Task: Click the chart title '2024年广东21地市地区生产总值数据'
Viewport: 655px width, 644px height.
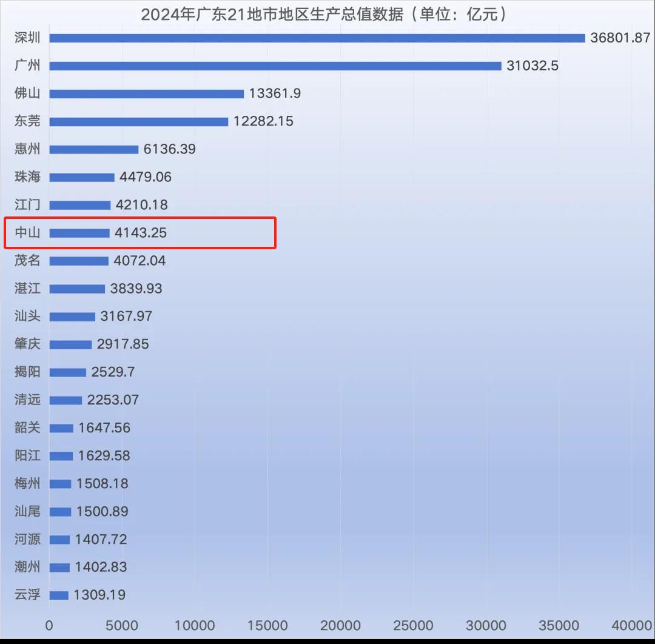Action: [272, 14]
